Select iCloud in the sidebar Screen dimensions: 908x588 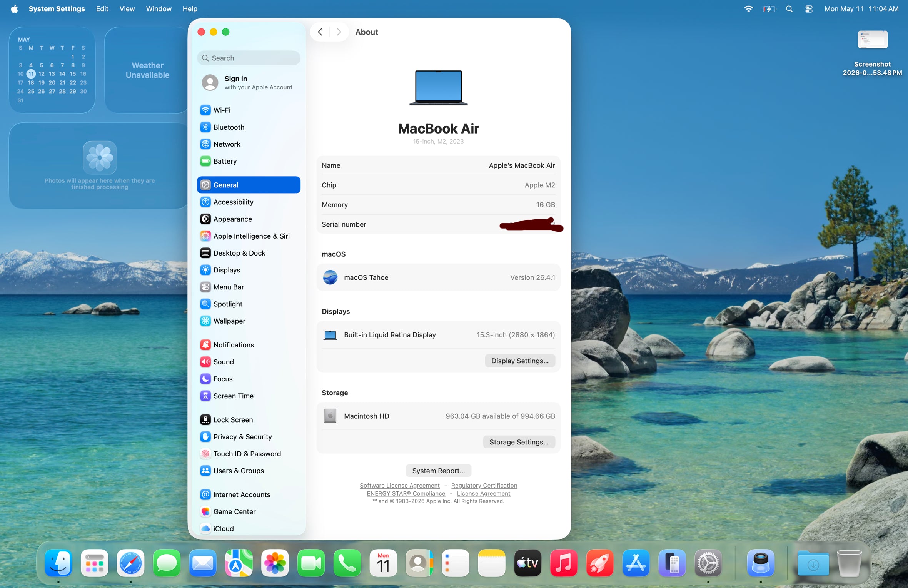click(x=249, y=528)
